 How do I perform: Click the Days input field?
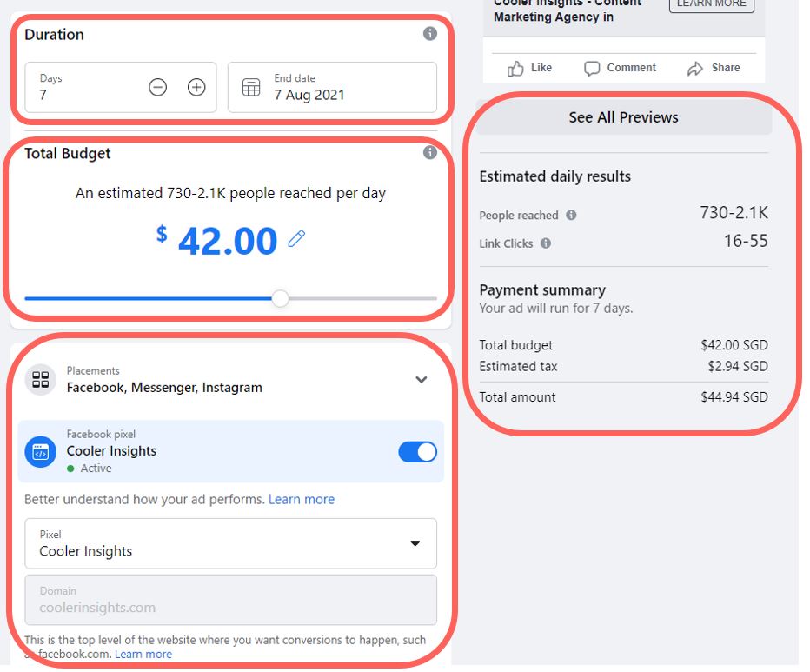pos(121,87)
